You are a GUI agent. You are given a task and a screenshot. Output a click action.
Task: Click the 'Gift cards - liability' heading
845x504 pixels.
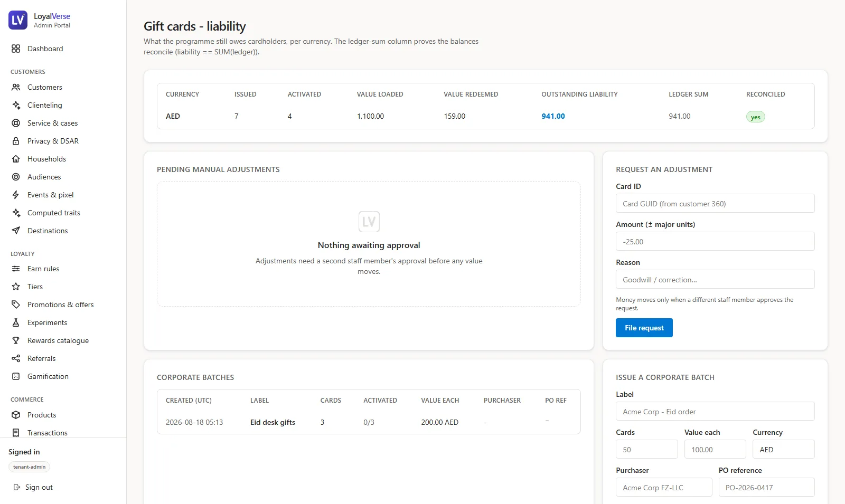[194, 26]
